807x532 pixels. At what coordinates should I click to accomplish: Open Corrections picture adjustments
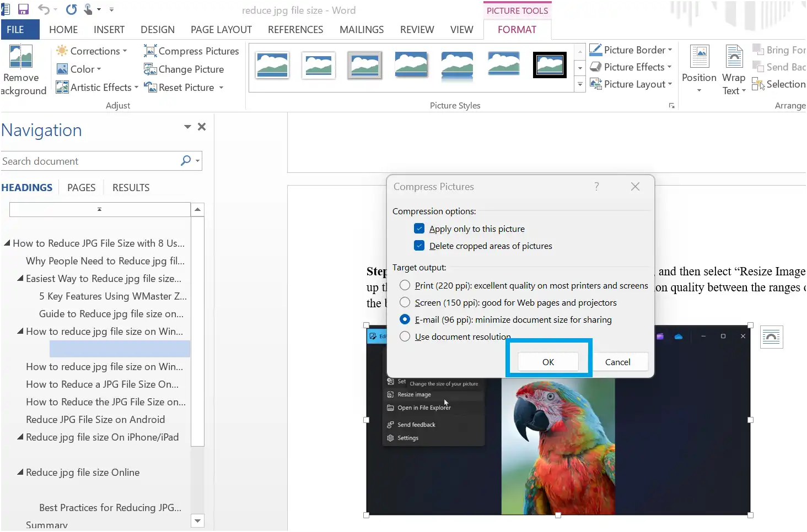92,51
